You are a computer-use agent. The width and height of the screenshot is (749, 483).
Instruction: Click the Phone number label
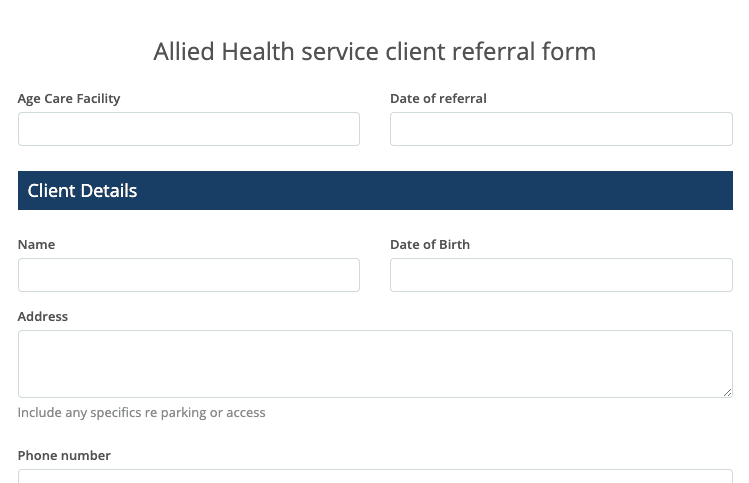coord(64,456)
